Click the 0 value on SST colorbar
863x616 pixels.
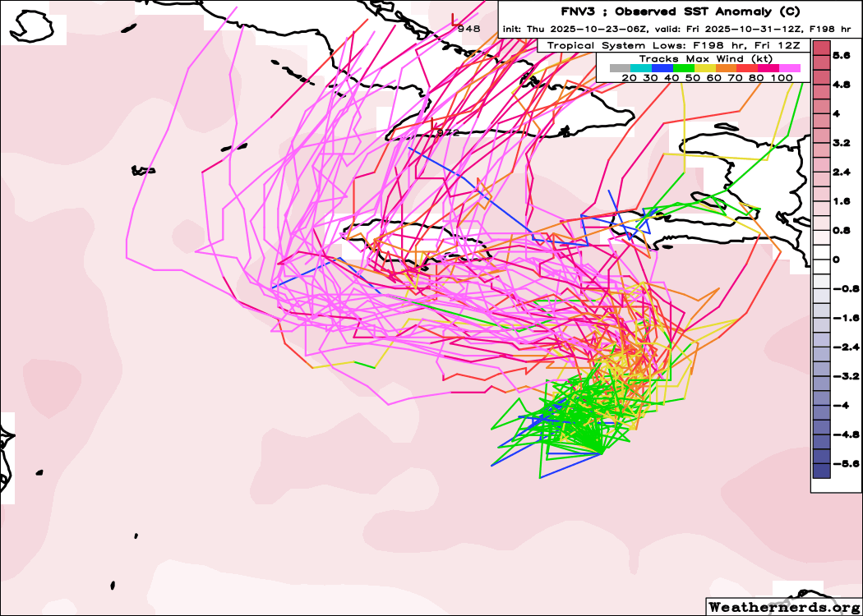pos(836,260)
